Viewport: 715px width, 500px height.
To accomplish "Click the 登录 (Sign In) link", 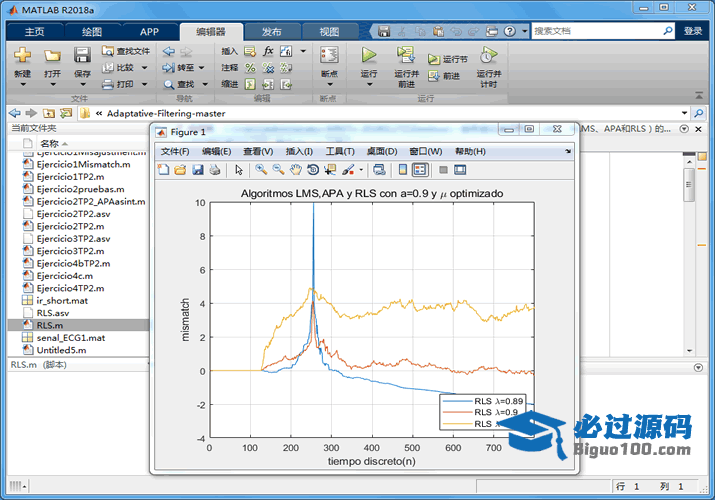I will (693, 31).
